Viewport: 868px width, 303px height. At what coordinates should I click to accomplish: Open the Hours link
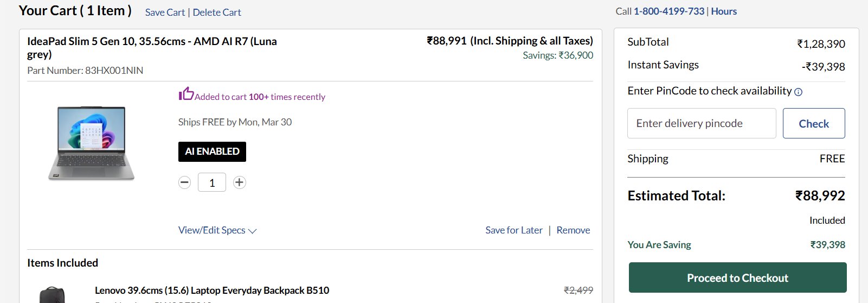724,11
